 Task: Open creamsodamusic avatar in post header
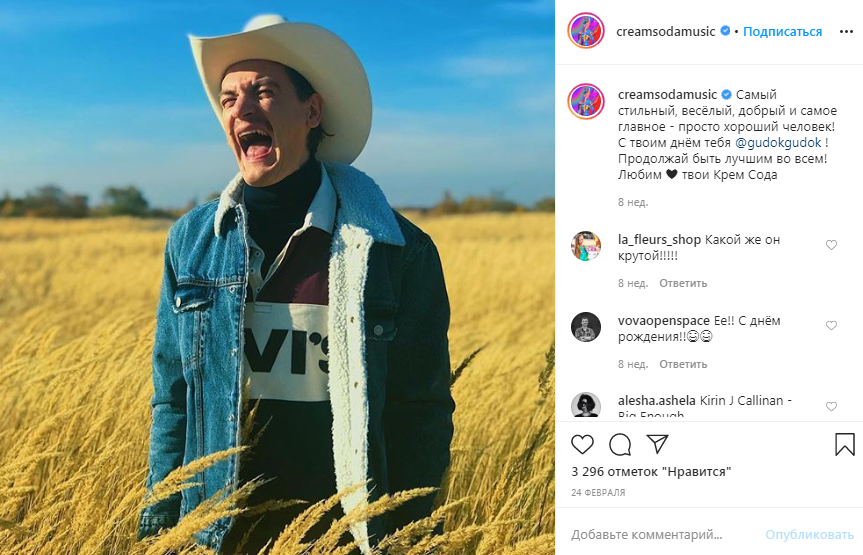[x=586, y=31]
